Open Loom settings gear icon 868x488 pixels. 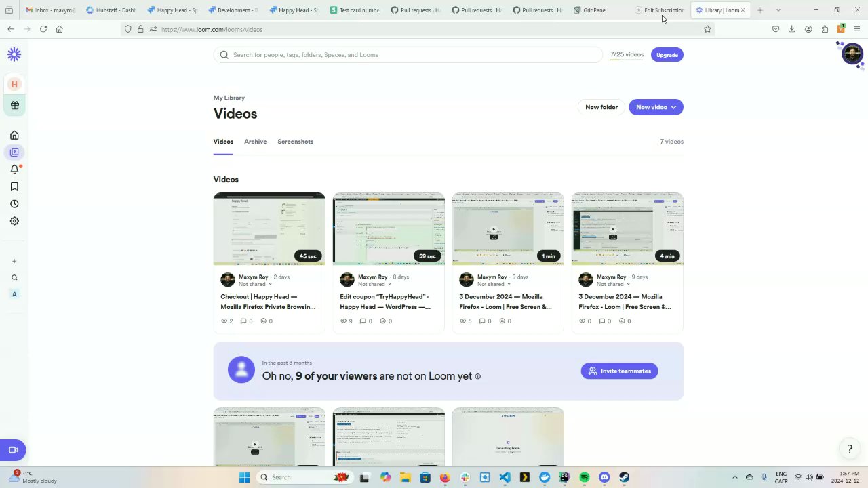(14, 221)
